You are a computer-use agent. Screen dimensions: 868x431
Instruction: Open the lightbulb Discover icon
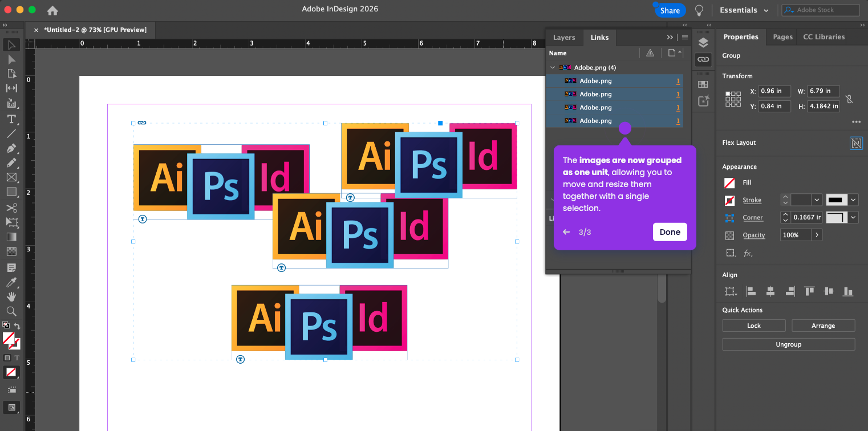tap(699, 10)
